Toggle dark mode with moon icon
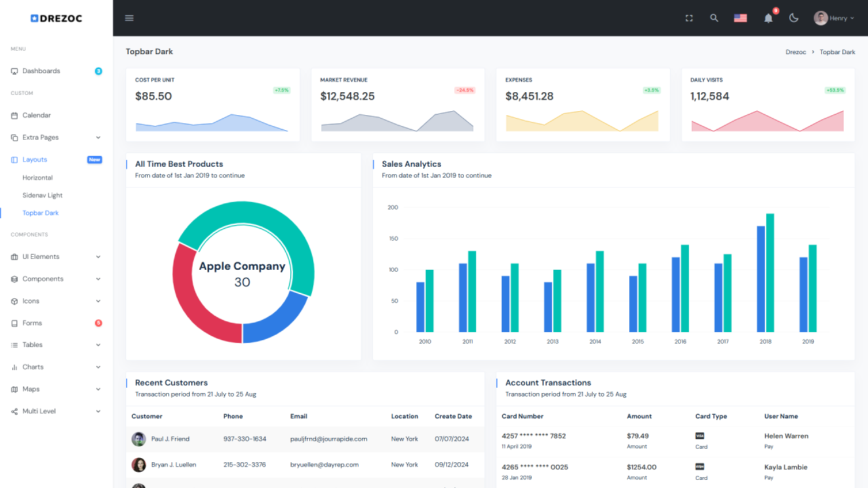Screen dimensions: 868x488 click(x=793, y=18)
